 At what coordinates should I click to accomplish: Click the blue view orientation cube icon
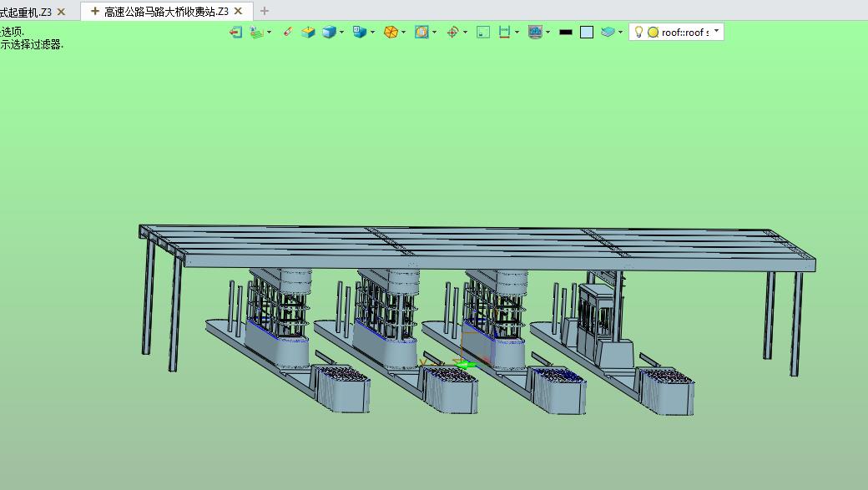pyautogui.click(x=360, y=32)
